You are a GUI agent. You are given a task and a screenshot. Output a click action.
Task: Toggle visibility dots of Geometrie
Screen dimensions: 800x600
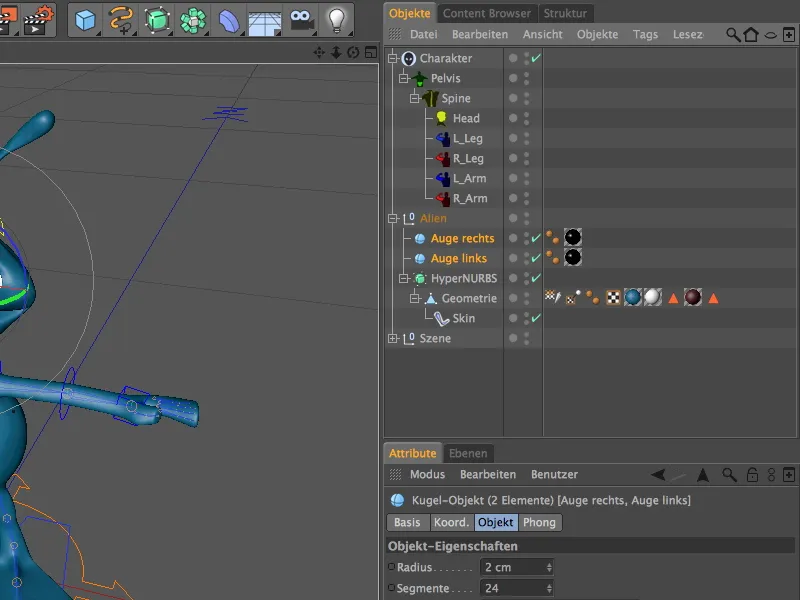(527, 298)
